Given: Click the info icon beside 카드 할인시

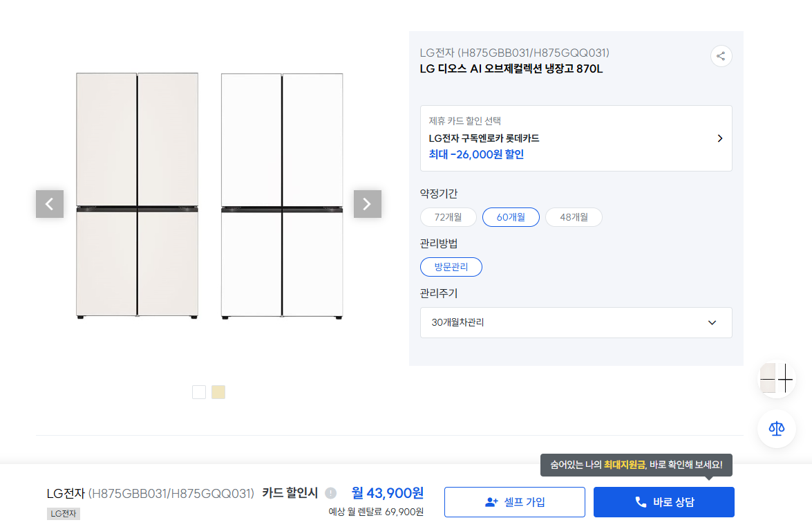Looking at the screenshot, I should click(x=330, y=493).
